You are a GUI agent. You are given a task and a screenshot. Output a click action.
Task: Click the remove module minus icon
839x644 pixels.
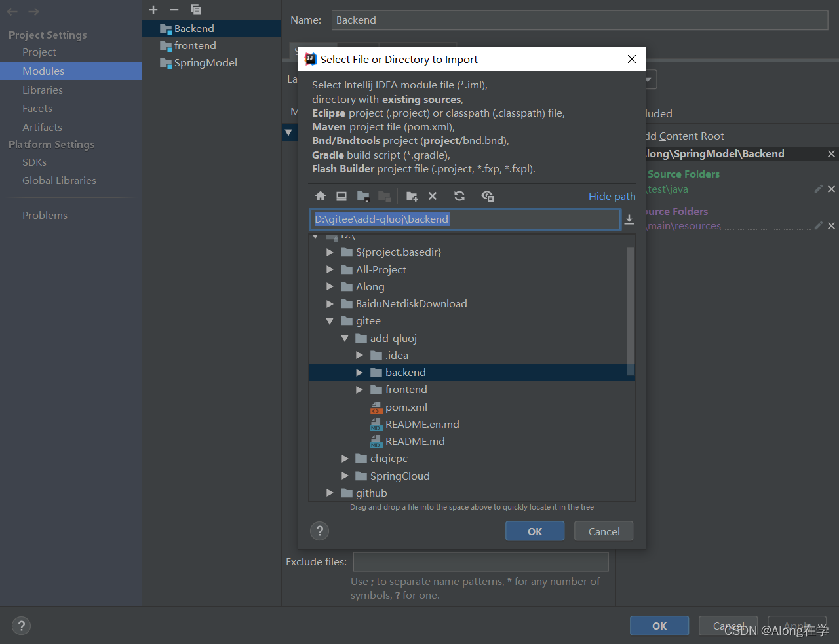[174, 10]
